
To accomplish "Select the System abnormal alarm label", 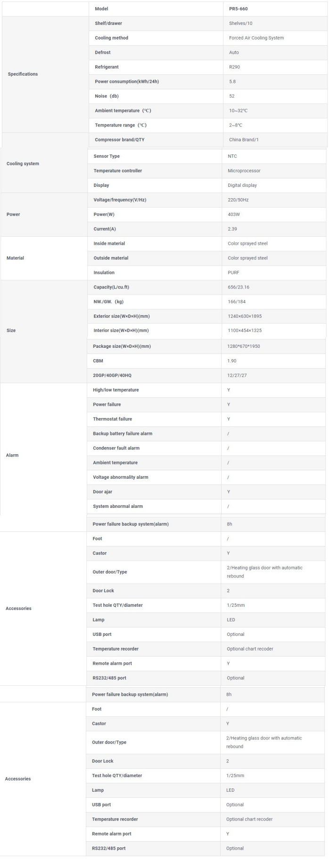I will pos(118,506).
